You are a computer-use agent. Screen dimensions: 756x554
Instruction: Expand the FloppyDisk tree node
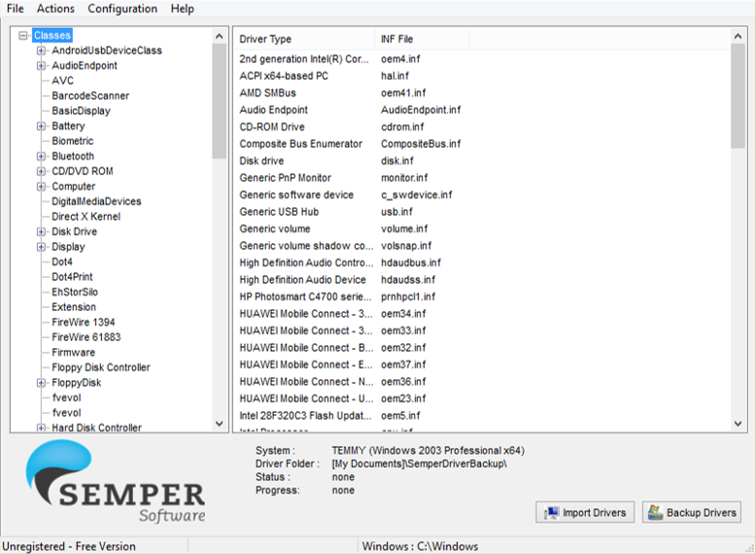tap(42, 383)
